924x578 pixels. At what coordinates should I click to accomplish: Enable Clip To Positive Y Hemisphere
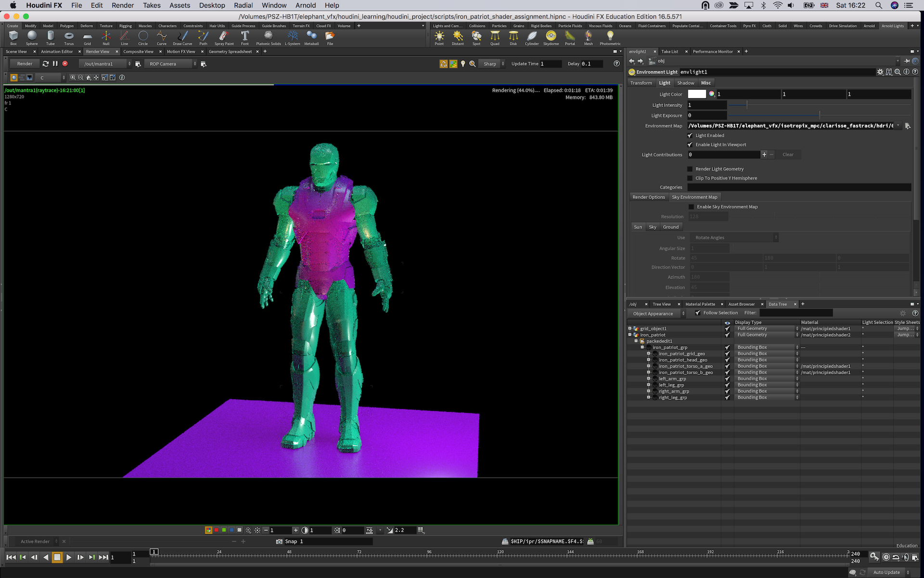(x=690, y=178)
